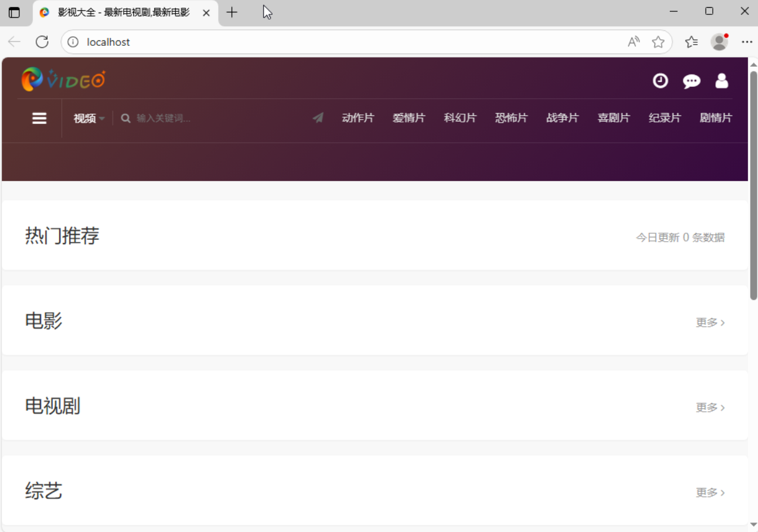The width and height of the screenshot is (758, 532).
Task: Show 更多 for the 综艺 section
Action: click(x=710, y=493)
